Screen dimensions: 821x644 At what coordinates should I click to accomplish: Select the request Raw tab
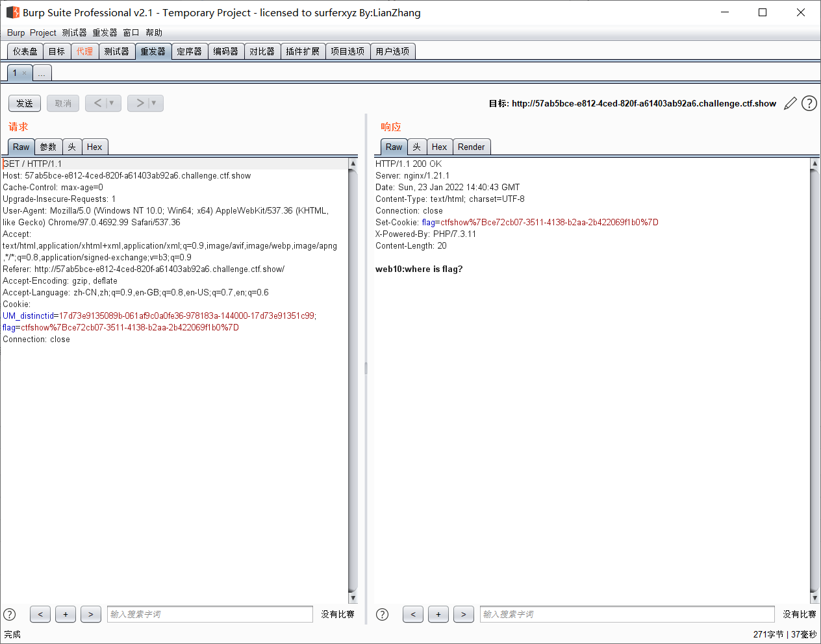click(21, 147)
